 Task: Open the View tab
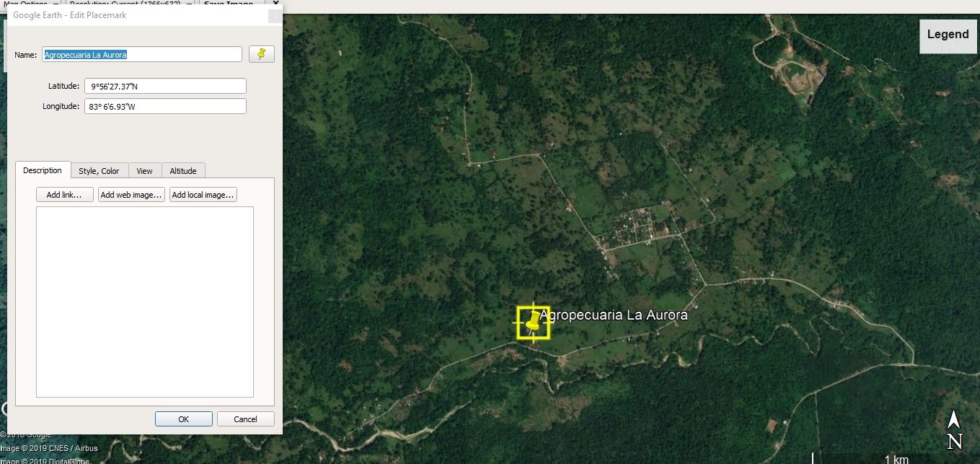[144, 171]
